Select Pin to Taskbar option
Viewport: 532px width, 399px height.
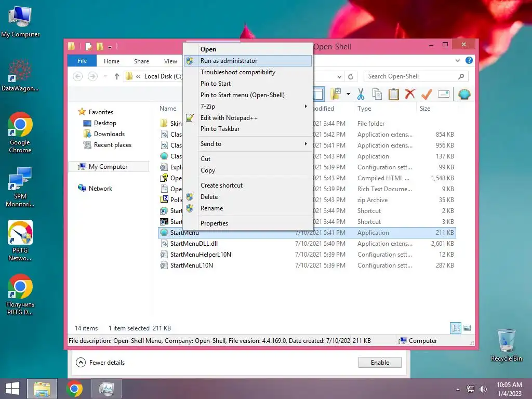point(248,129)
